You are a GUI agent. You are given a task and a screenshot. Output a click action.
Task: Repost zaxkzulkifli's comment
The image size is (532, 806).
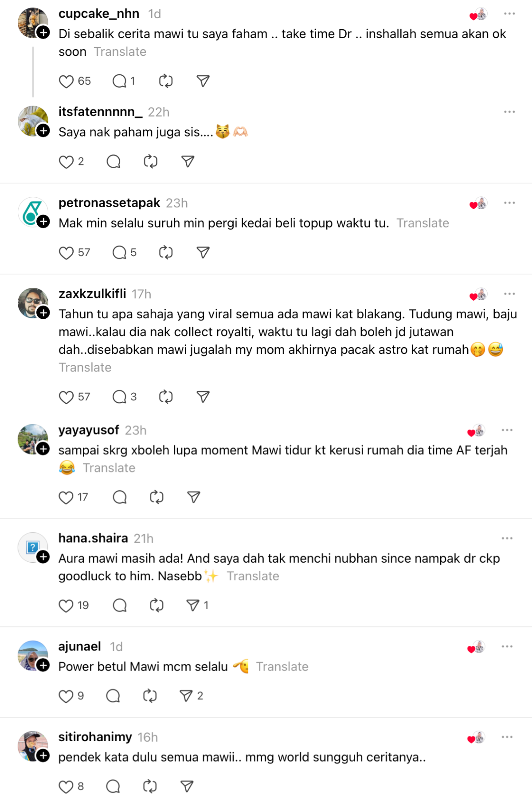tap(166, 397)
